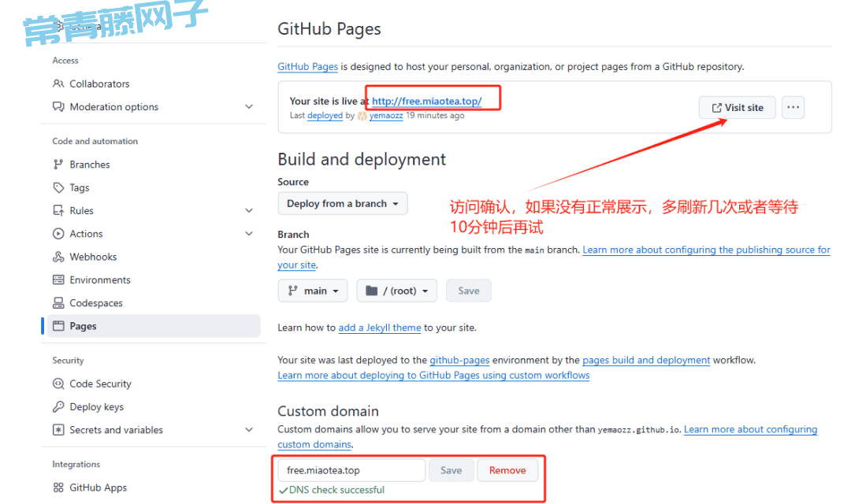851x504 pixels.
Task: Click the GitHub Apps grid icon
Action: (x=58, y=487)
